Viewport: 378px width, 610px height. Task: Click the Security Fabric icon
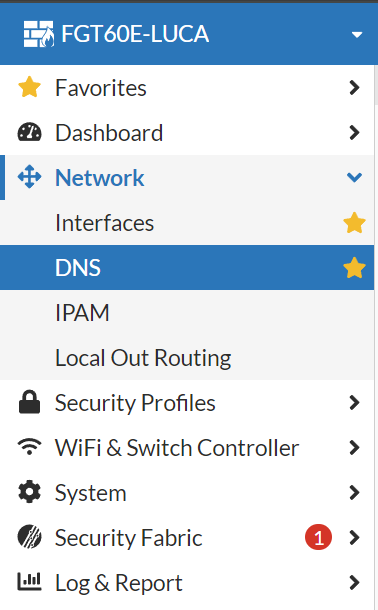30,537
